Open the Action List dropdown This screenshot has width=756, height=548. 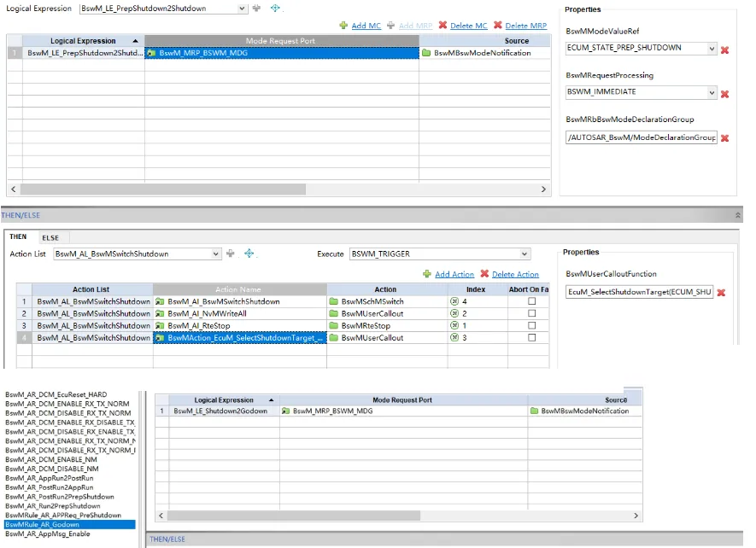215,254
